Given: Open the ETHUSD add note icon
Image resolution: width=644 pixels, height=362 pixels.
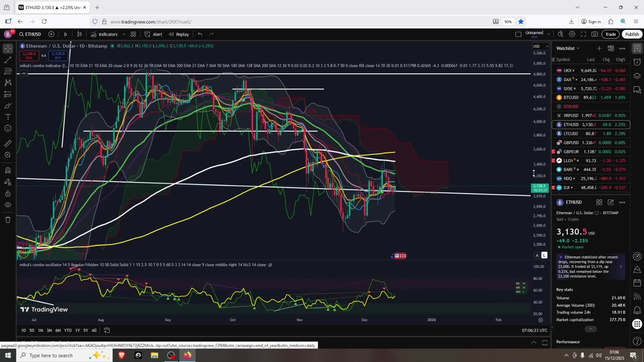Looking at the screenshot, I should pyautogui.click(x=610, y=202).
